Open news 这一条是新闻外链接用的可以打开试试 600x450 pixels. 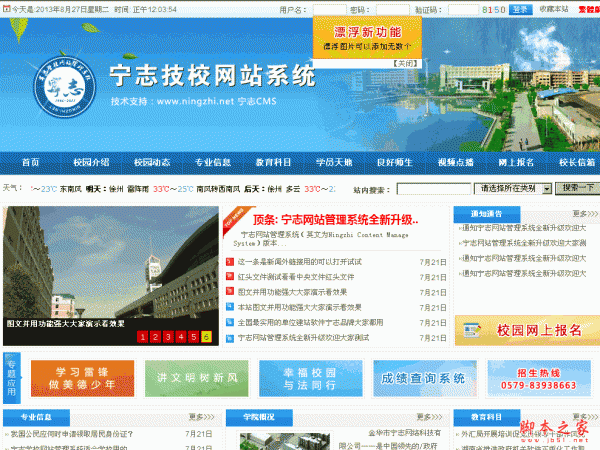pyautogui.click(x=300, y=262)
